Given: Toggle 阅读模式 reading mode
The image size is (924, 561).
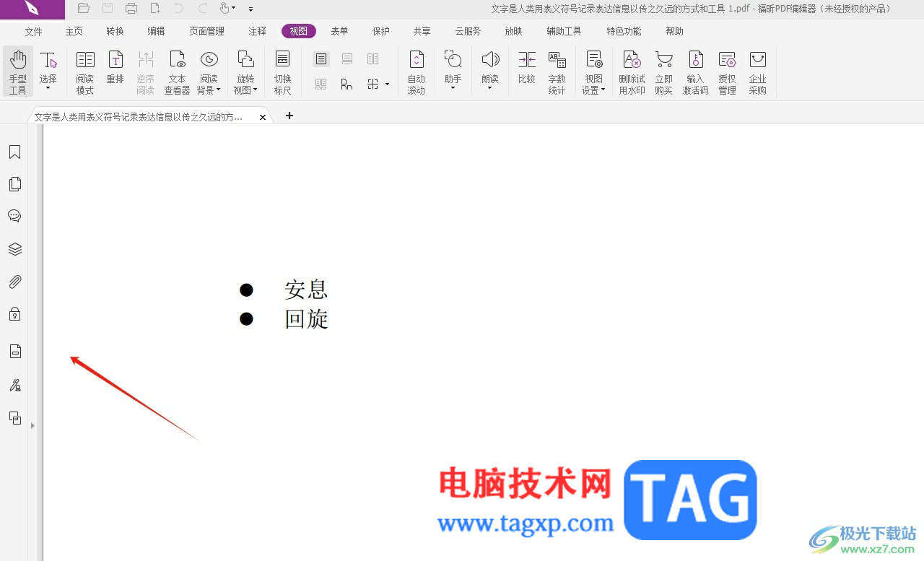Looking at the screenshot, I should (85, 71).
